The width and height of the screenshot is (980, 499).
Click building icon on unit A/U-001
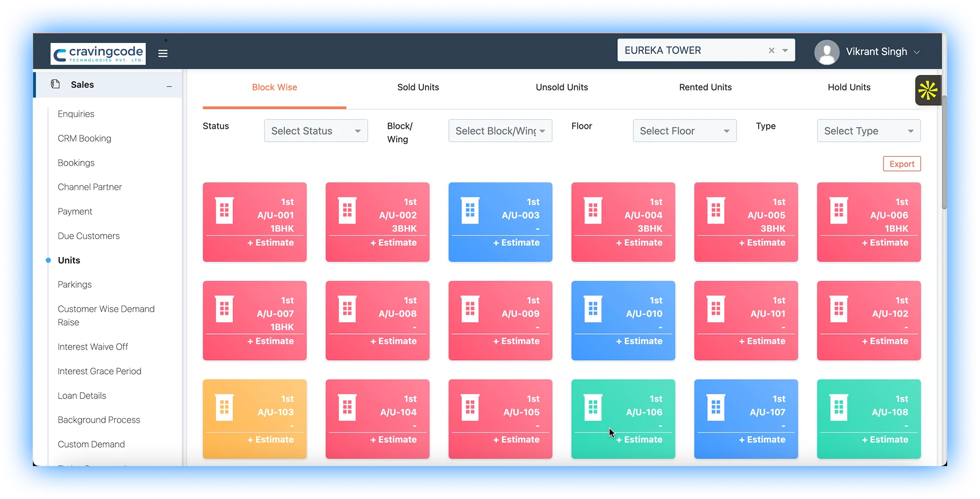[x=225, y=210]
